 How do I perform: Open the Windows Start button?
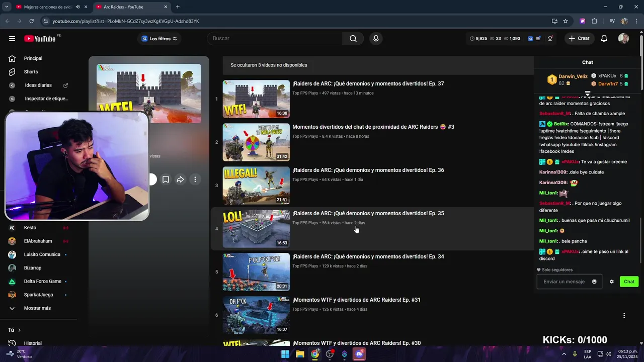pos(285,354)
